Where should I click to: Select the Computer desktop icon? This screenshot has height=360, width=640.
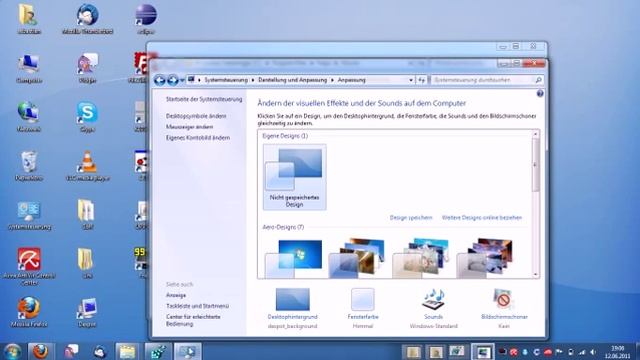coord(29,68)
